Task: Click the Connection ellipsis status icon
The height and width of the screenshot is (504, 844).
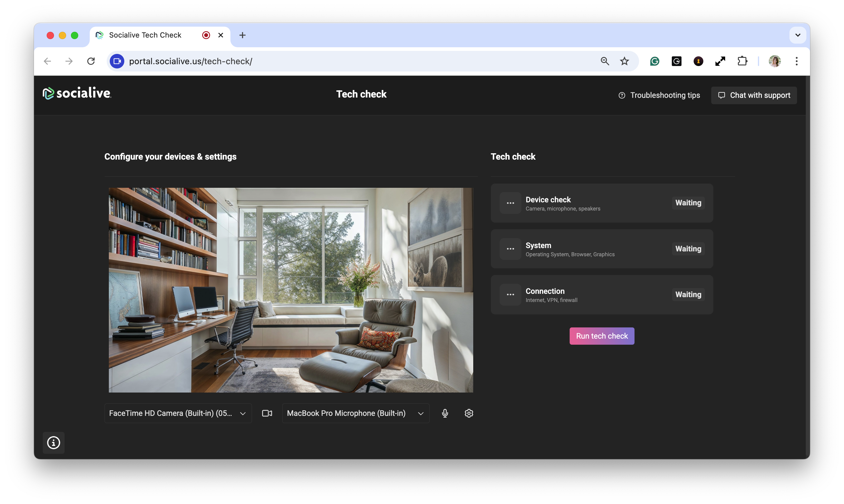Action: pos(510,294)
